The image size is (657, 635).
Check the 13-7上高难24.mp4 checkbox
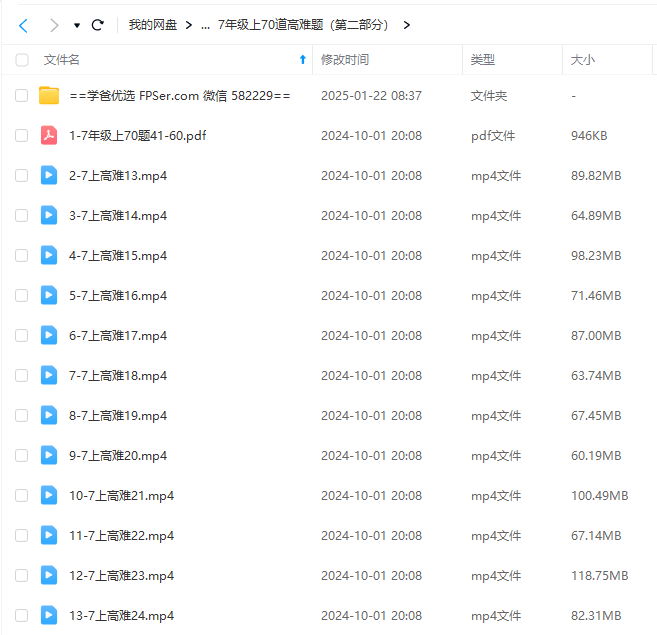[21, 615]
